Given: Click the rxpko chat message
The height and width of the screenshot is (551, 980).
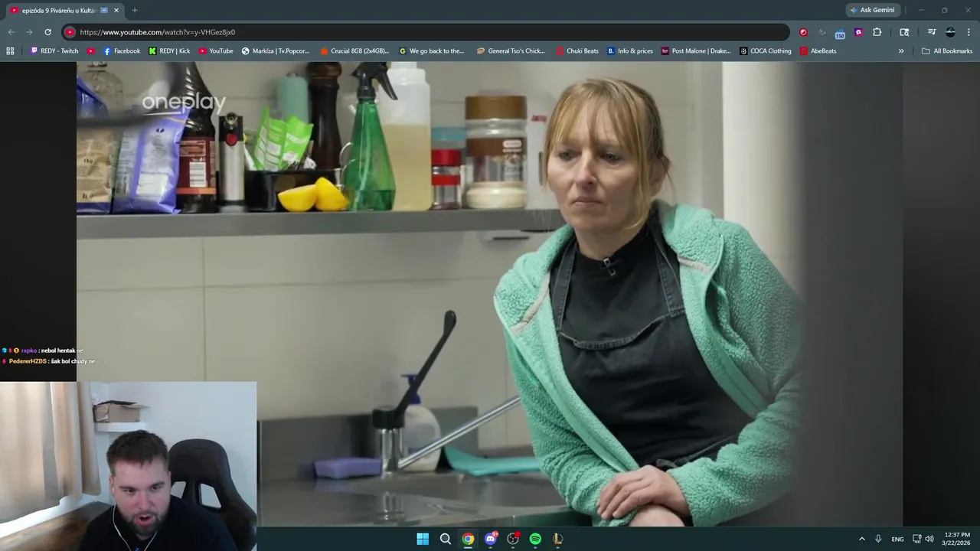Looking at the screenshot, I should [x=43, y=350].
